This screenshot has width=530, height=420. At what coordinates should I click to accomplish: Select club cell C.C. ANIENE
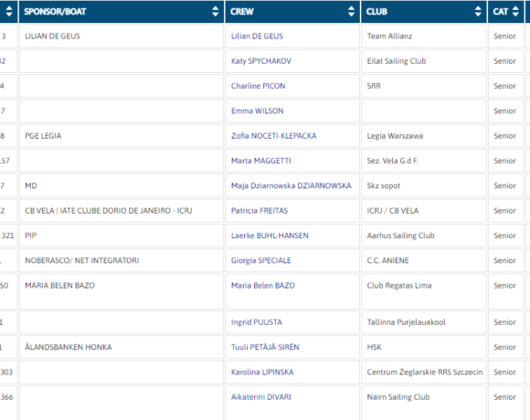[x=424, y=260]
